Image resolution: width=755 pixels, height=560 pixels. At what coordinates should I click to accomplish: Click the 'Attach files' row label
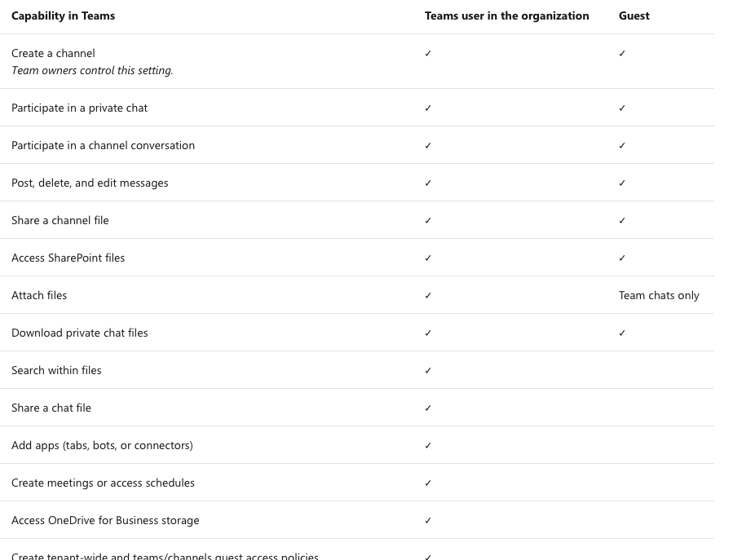tap(39, 296)
